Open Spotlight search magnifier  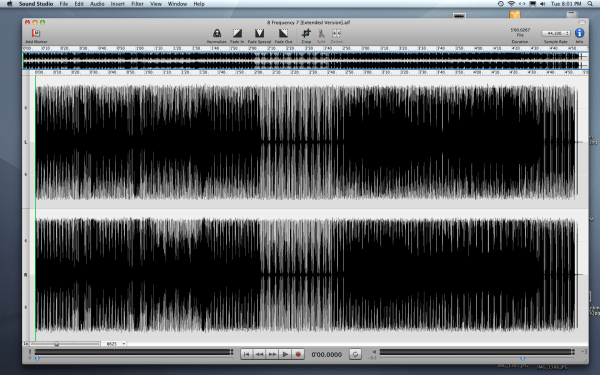point(590,4)
